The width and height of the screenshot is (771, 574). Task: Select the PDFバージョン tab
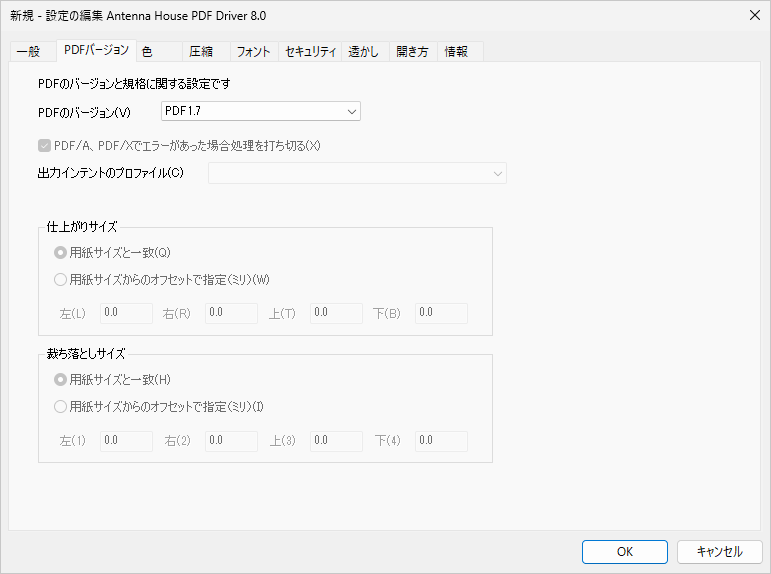[x=96, y=50]
